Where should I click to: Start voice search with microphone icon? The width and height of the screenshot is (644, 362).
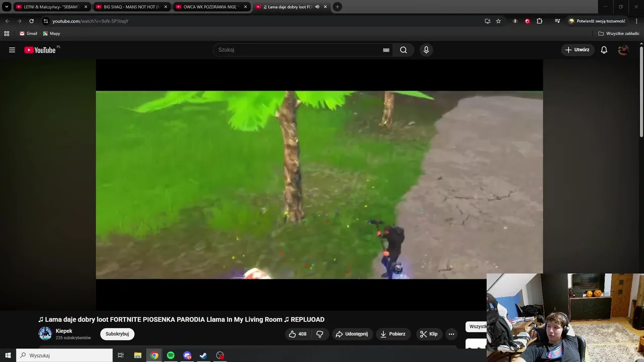coord(426,50)
